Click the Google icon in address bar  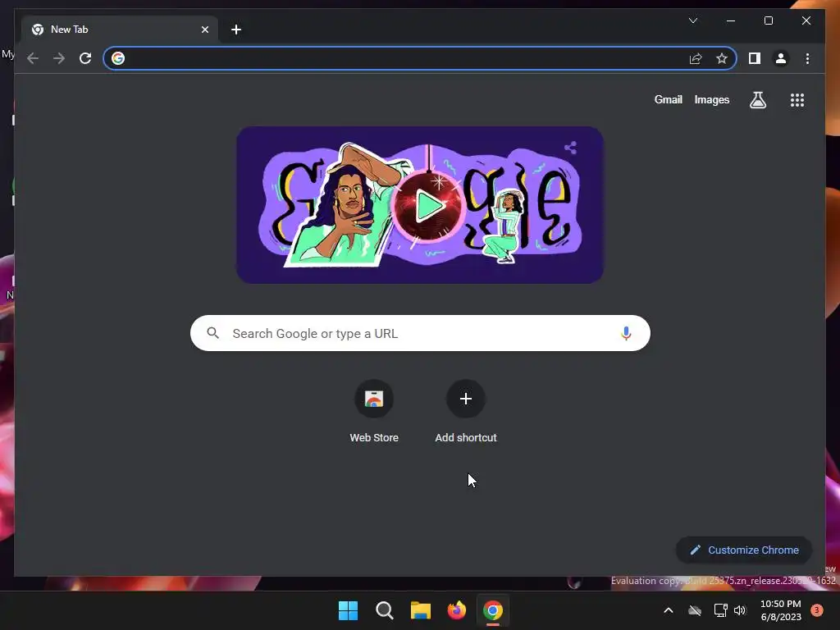coord(118,58)
